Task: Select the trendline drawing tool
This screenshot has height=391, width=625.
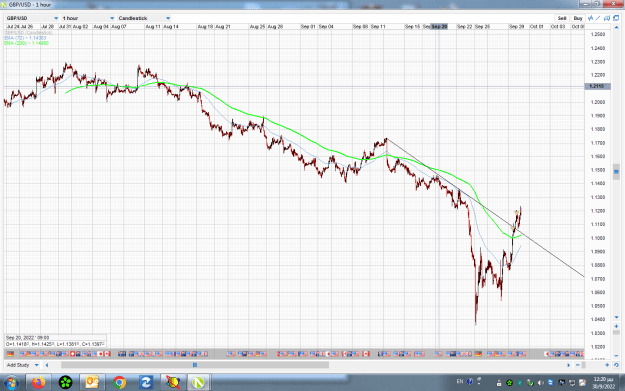Action: 598,18
